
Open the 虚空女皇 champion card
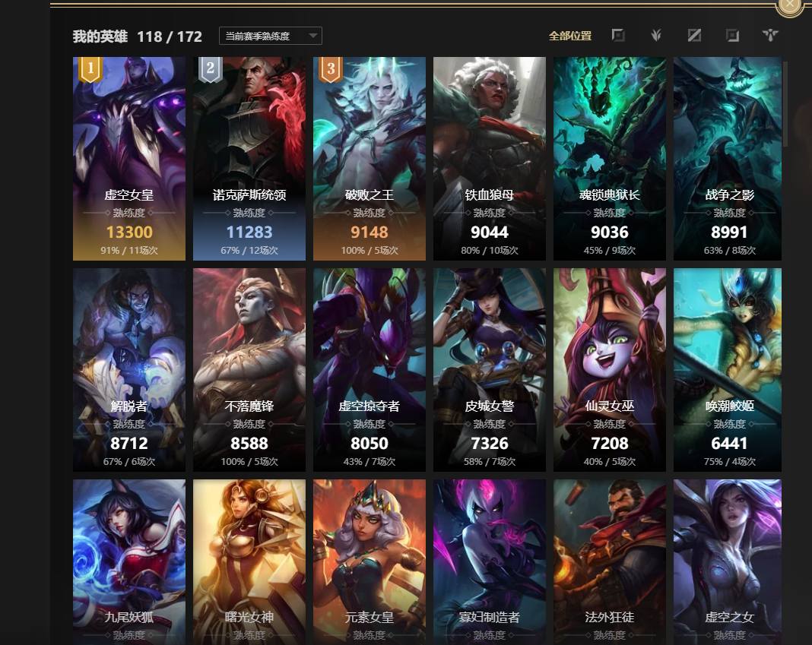pyautogui.click(x=129, y=159)
